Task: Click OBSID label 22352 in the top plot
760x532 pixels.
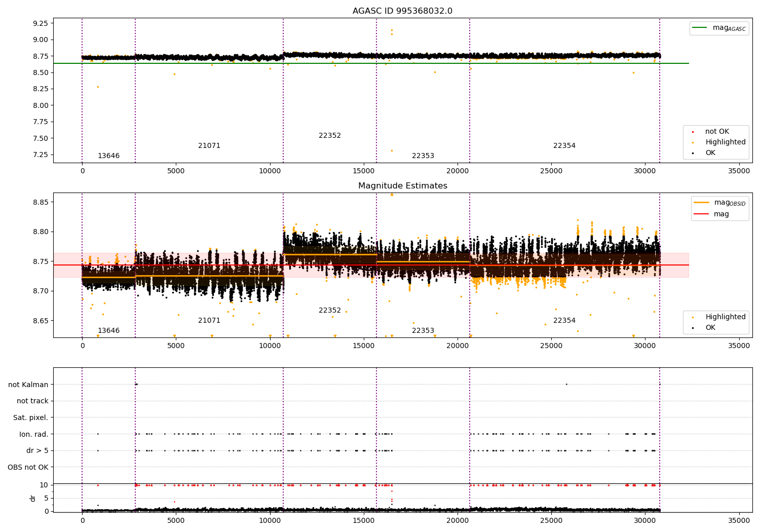Action: [330, 136]
